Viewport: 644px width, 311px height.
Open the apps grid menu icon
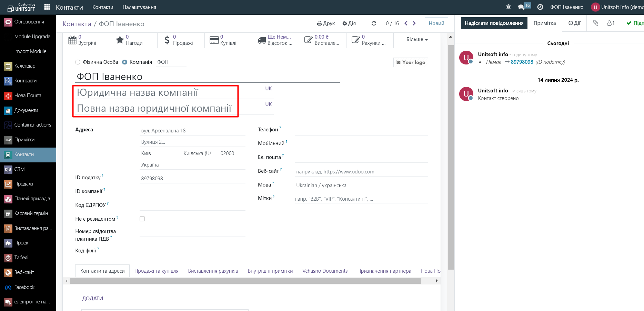(47, 7)
